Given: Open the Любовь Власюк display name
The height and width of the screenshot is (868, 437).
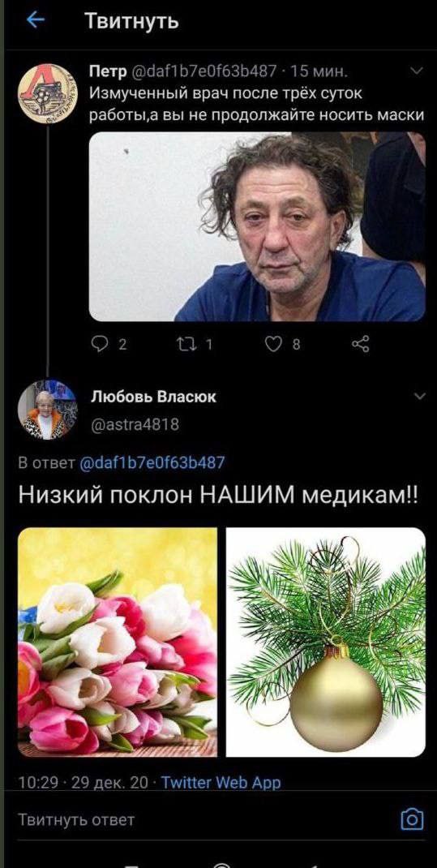Looking at the screenshot, I should (153, 397).
